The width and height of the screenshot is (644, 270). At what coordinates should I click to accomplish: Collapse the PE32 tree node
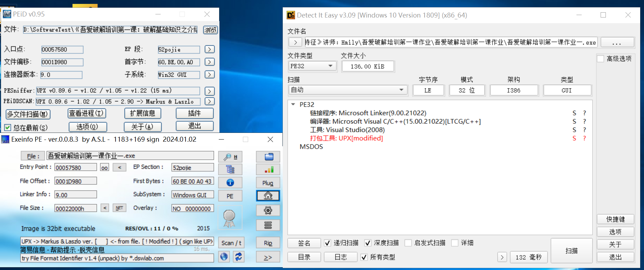point(293,104)
